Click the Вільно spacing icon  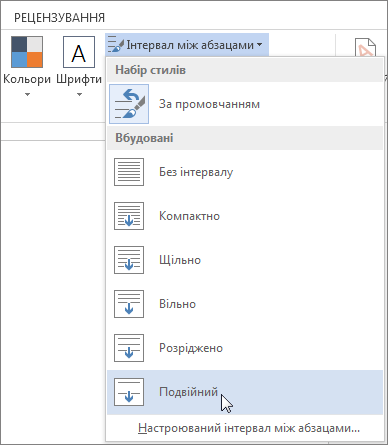pos(129,304)
